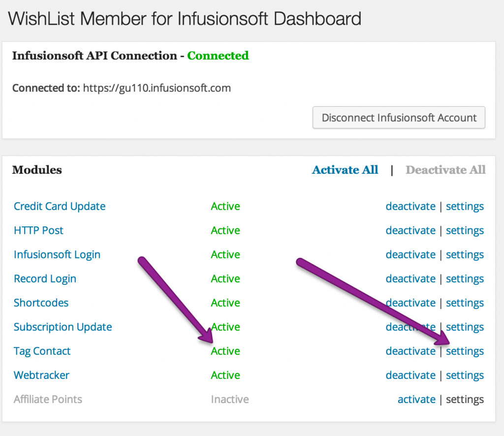The image size is (504, 436).
Task: Click the Active status of Shortcodes
Action: pyautogui.click(x=225, y=303)
